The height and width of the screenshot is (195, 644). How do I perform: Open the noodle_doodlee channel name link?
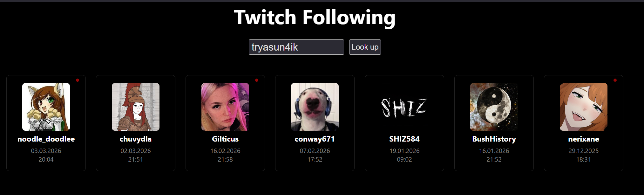46,139
